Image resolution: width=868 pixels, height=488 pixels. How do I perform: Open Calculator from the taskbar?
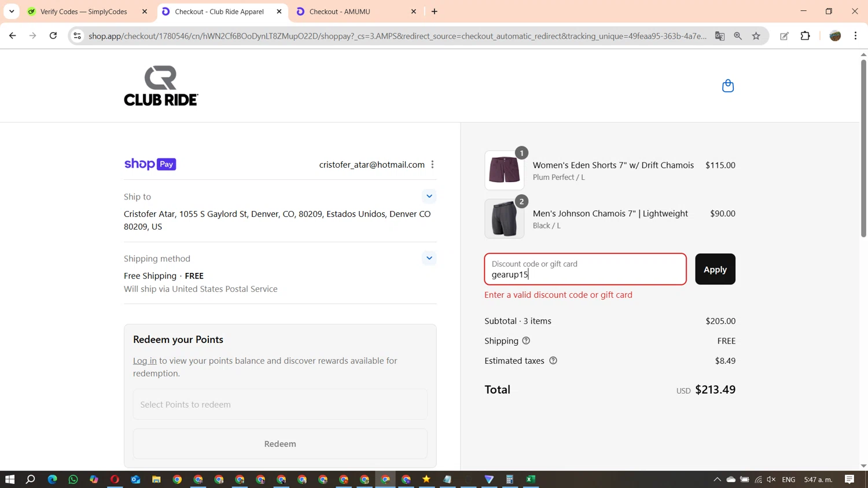(x=510, y=479)
